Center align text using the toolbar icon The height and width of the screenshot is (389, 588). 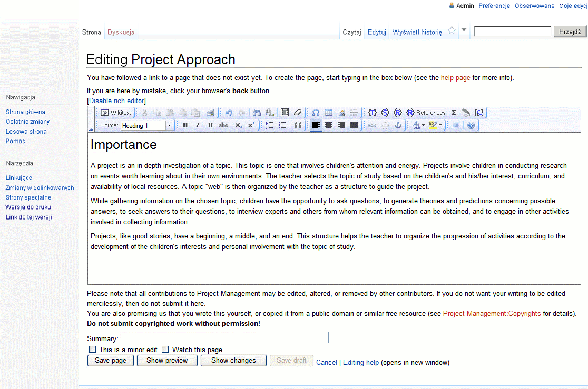tap(329, 125)
